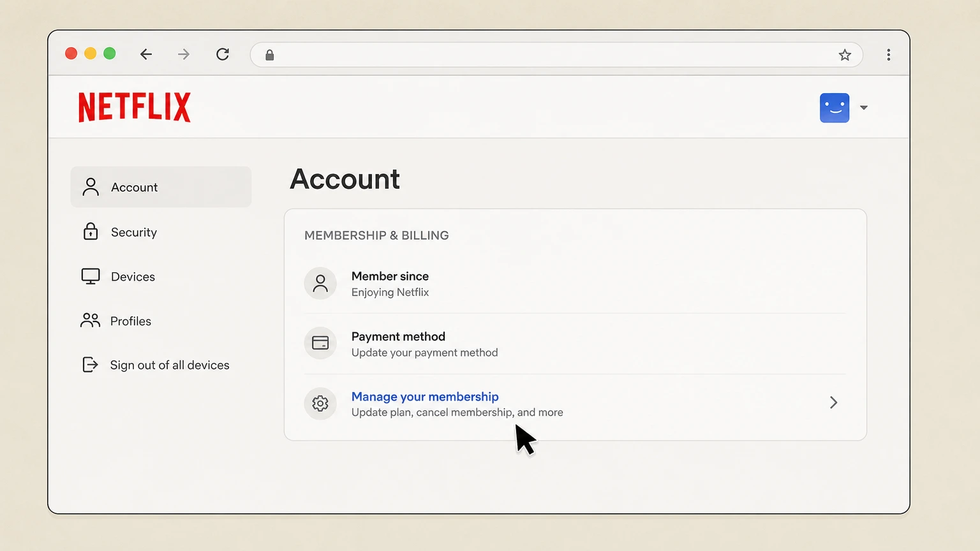Click the padlock icon in address bar
Screen dimensions: 980x551
270,55
